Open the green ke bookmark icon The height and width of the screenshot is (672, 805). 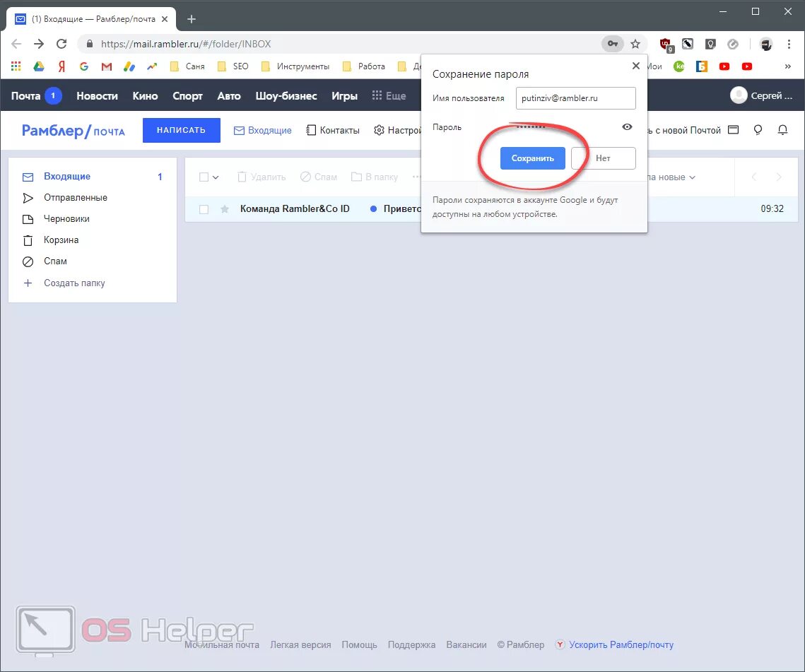tap(678, 66)
